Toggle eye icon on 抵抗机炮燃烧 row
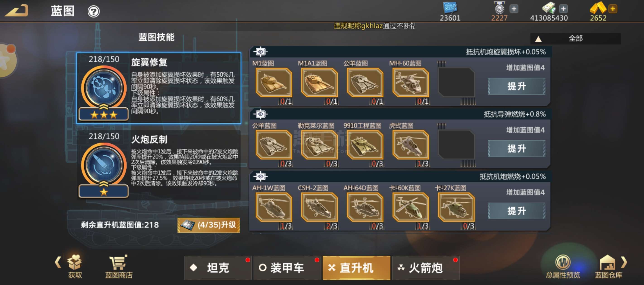This screenshot has height=285, width=644. click(260, 177)
